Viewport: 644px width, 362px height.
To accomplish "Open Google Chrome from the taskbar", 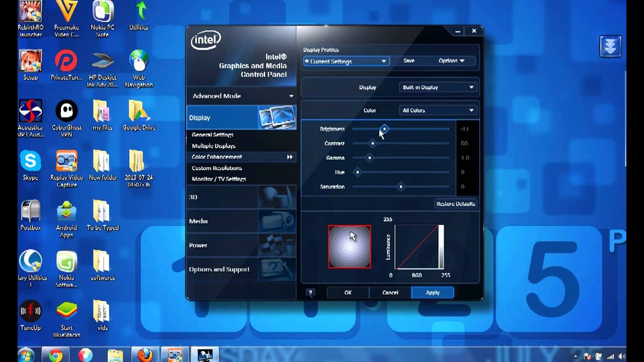I will tap(56, 355).
